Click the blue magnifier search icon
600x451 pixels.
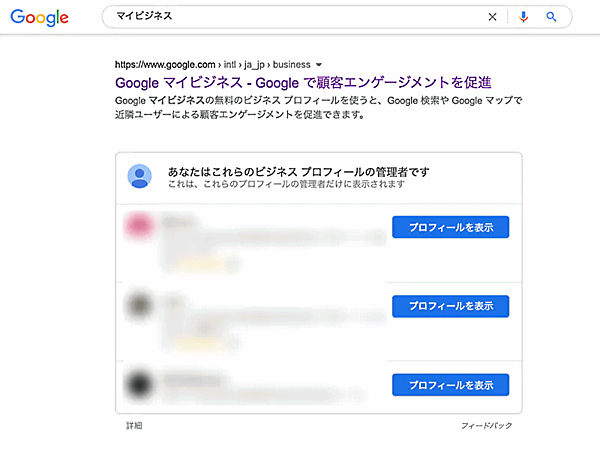click(x=551, y=17)
